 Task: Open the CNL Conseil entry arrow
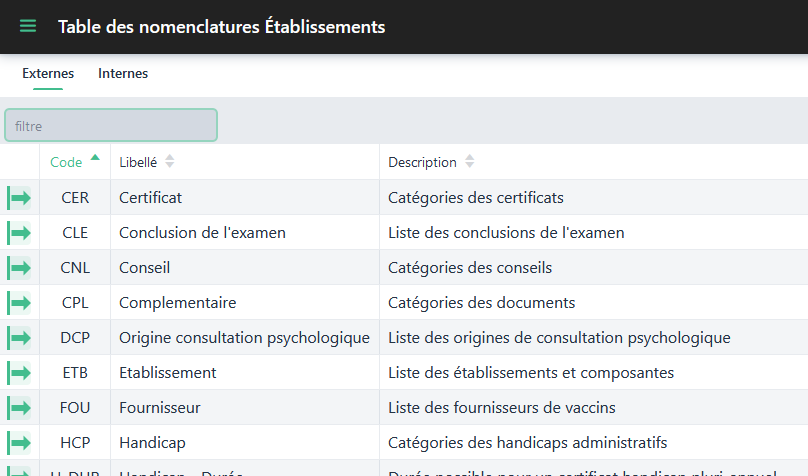19,268
